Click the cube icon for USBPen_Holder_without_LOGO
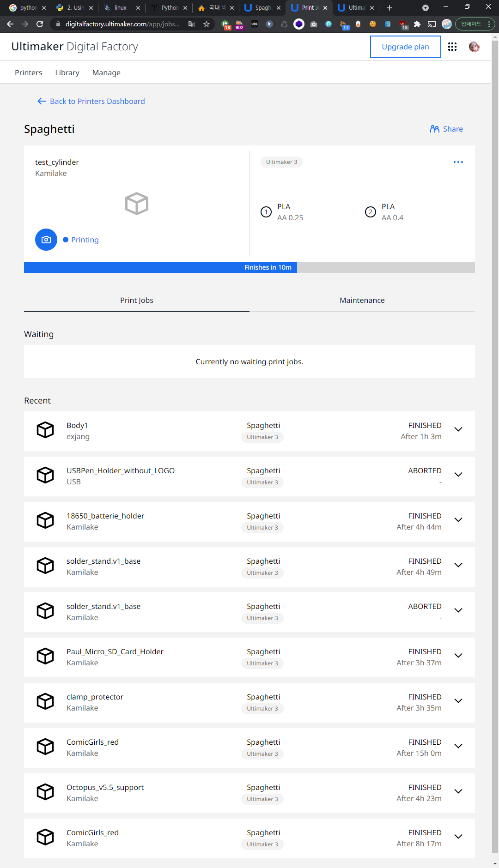The width and height of the screenshot is (499, 868). click(45, 475)
